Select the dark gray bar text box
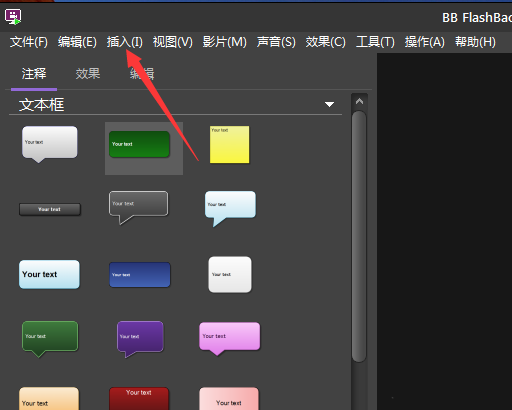 [50, 209]
